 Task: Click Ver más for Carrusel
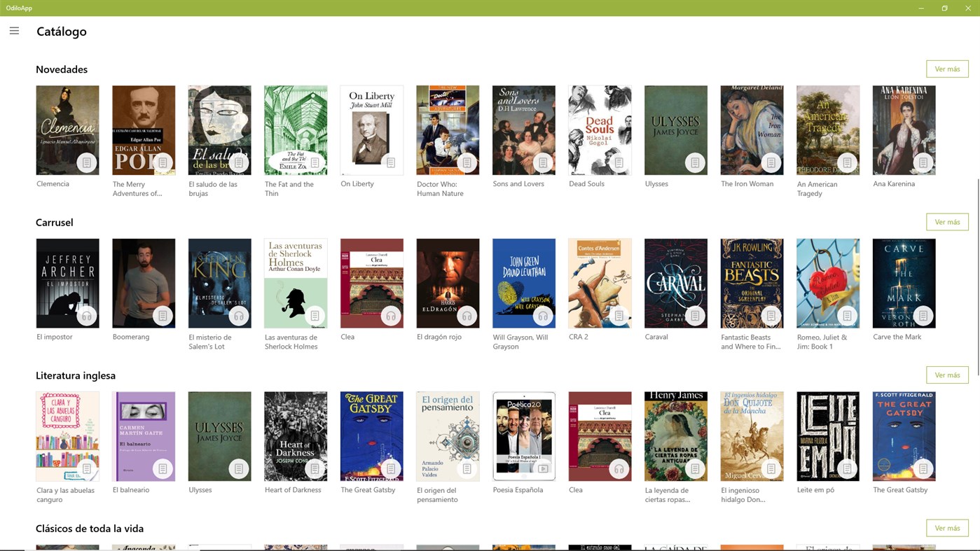(x=947, y=221)
